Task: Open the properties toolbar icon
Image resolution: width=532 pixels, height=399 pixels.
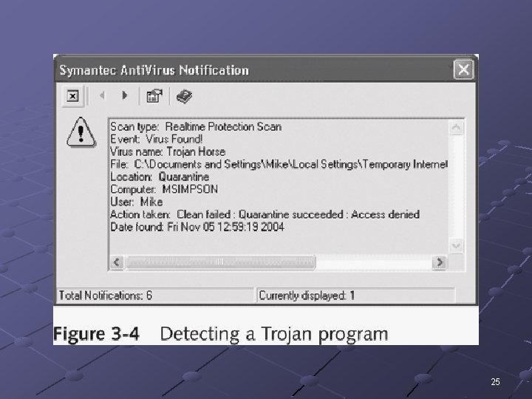Action: pyautogui.click(x=154, y=96)
